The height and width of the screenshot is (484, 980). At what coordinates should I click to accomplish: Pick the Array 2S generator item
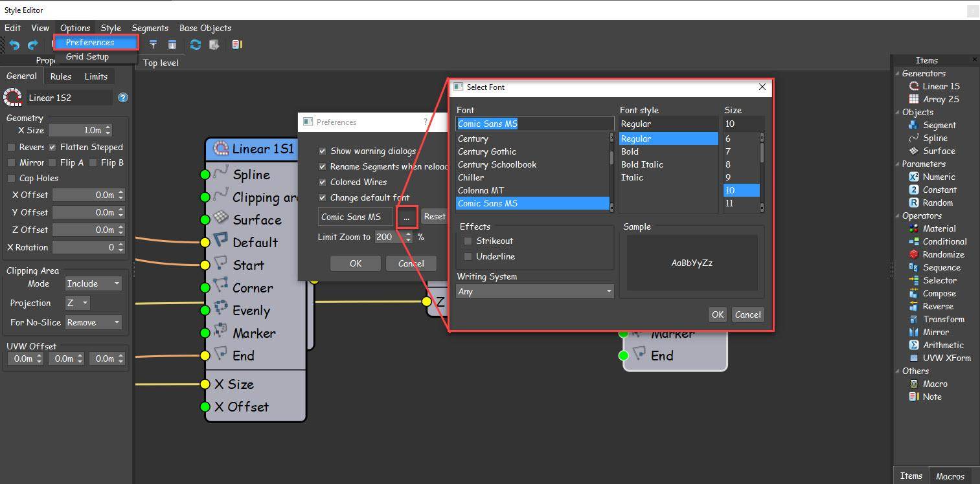click(940, 99)
